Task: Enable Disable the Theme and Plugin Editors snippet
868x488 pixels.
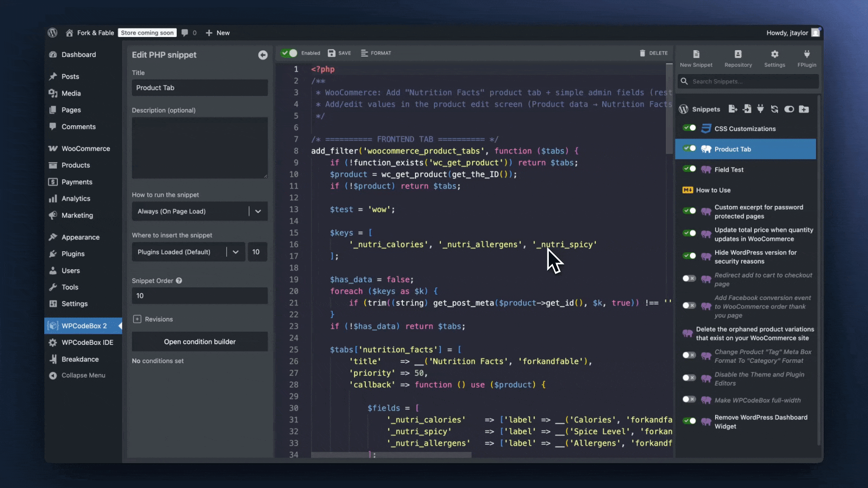Action: 689,378
